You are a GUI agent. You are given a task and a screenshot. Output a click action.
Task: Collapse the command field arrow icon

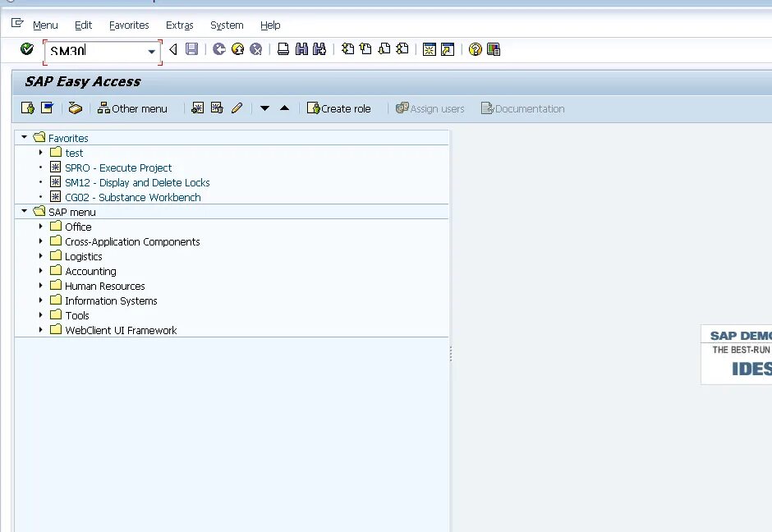tap(172, 49)
